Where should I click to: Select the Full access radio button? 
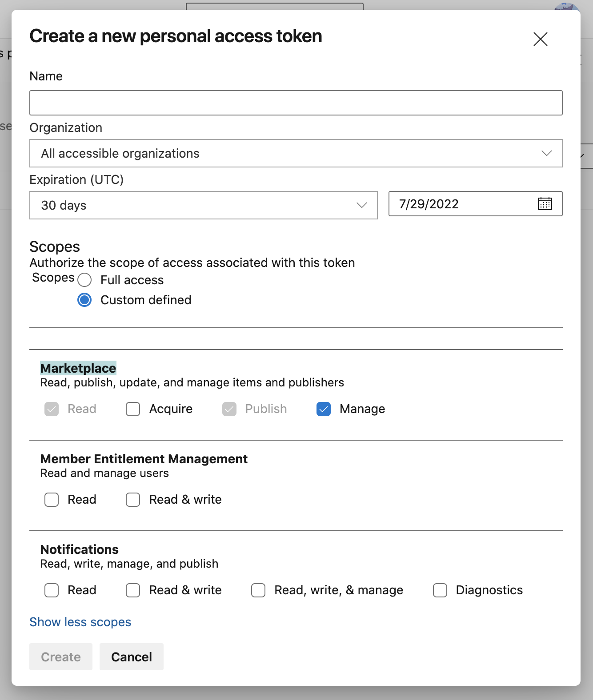coord(84,280)
